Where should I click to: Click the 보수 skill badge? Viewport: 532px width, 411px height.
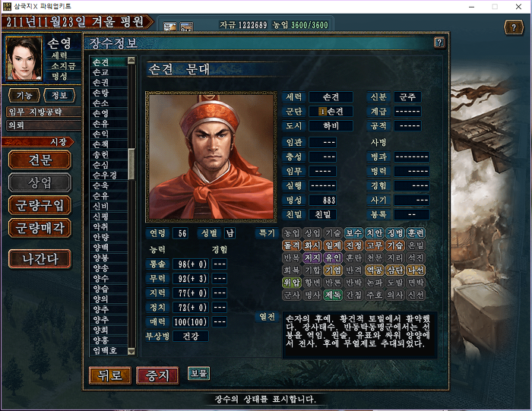click(354, 233)
